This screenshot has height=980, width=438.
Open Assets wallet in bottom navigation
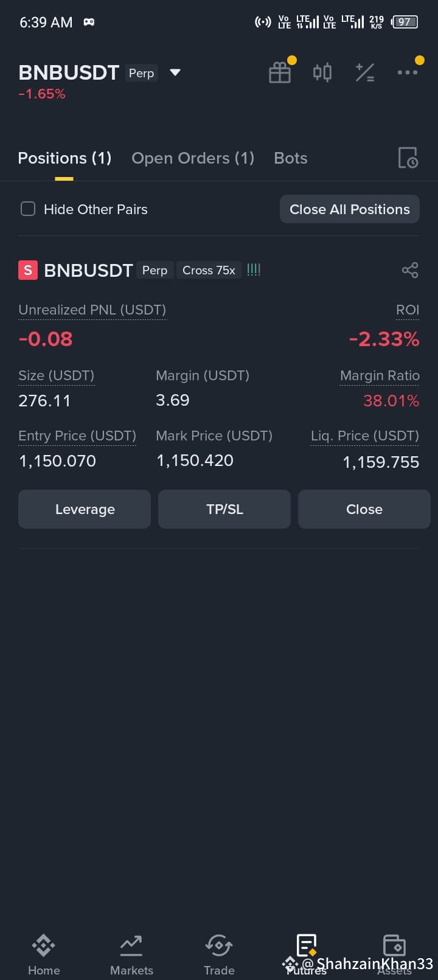coord(394,955)
